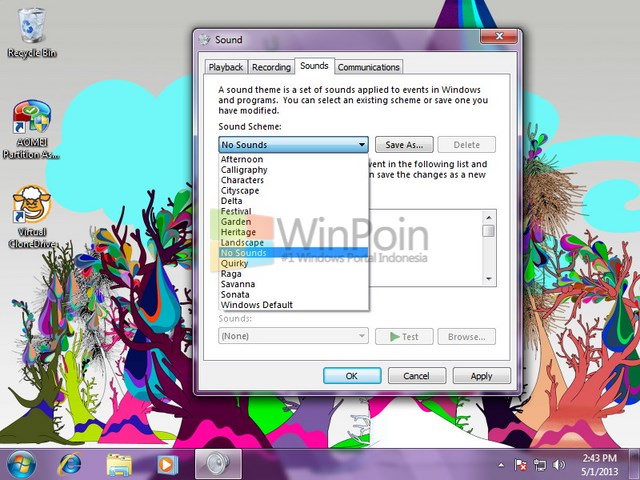This screenshot has height=480, width=640.
Task: Open Virtual CloneDrive desktop shortcut
Action: [x=32, y=216]
